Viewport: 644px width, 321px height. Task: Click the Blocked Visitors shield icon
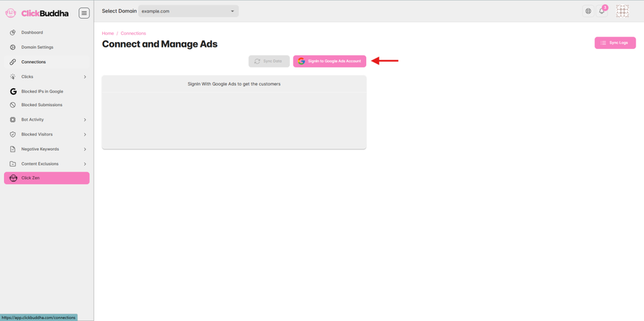(x=13, y=135)
